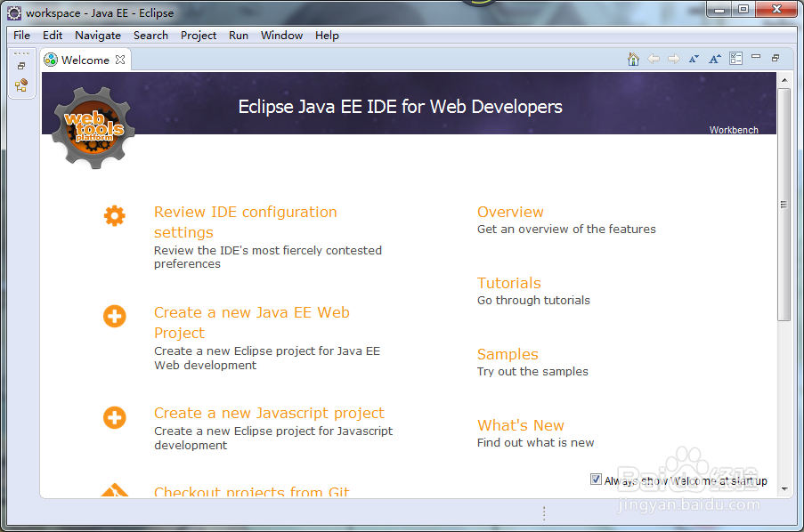The width and height of the screenshot is (804, 532).
Task: Minimize the Welcome view panel
Action: click(x=756, y=57)
